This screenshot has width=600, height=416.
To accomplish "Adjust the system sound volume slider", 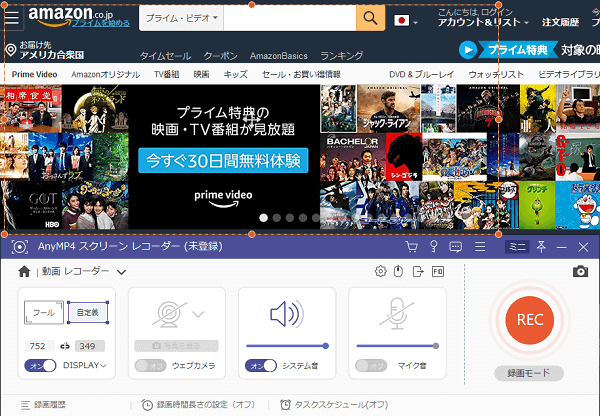I will point(287,346).
